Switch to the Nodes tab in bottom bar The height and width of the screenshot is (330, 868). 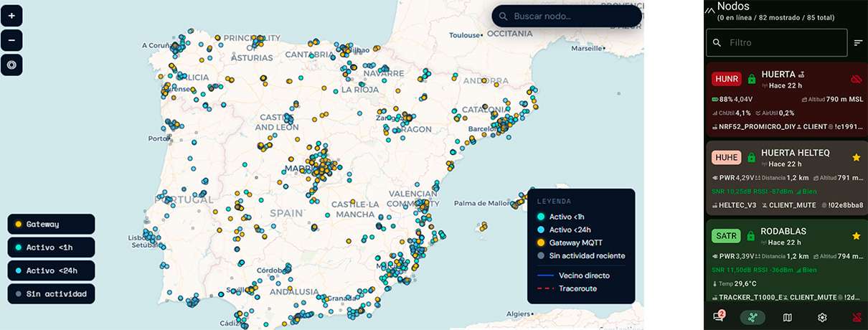click(x=753, y=317)
